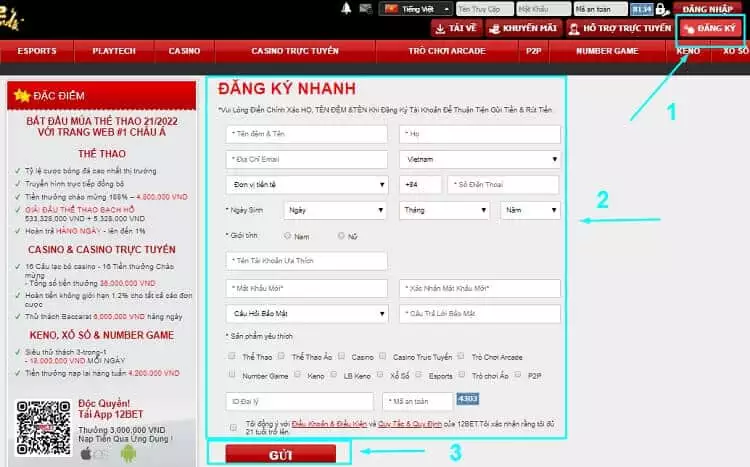Click the form Mã an toàn field
Viewport: 750px width, 467px height.
pos(418,401)
